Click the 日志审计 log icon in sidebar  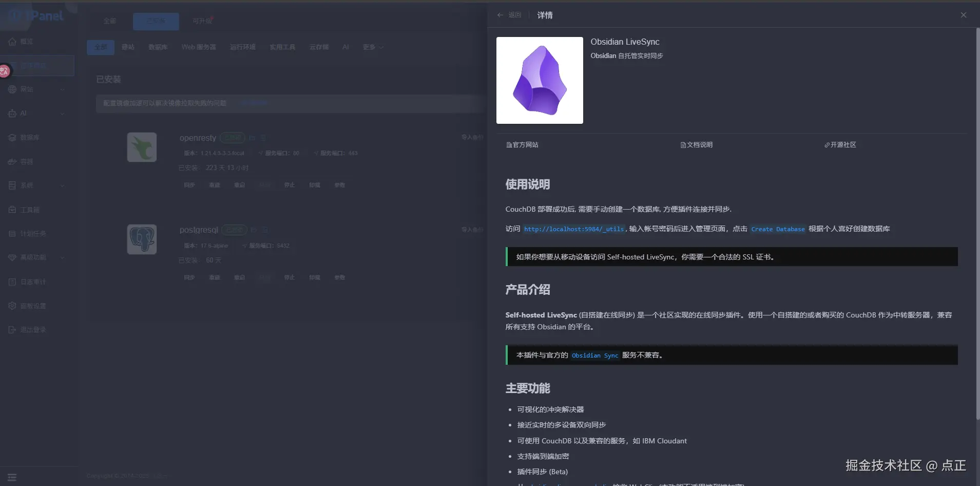(12, 282)
